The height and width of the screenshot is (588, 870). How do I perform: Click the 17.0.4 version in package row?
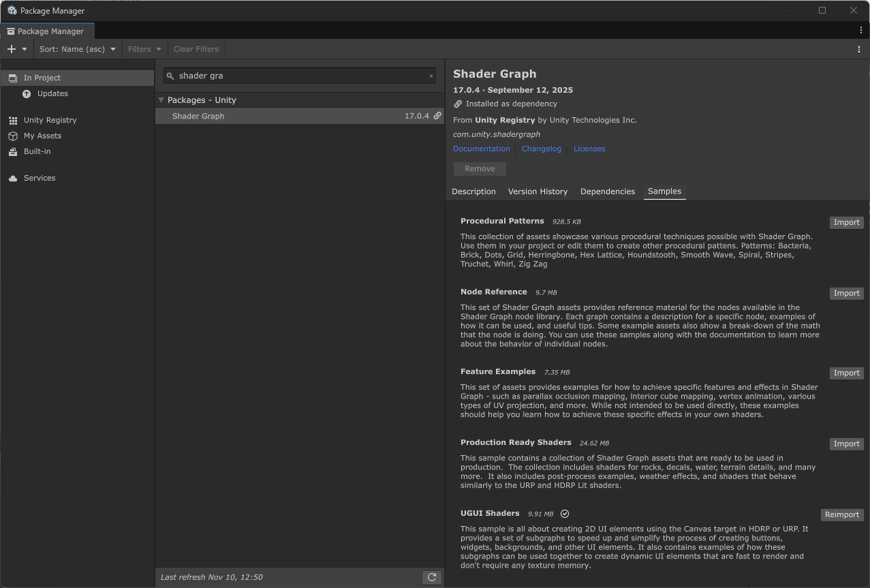pyautogui.click(x=417, y=116)
